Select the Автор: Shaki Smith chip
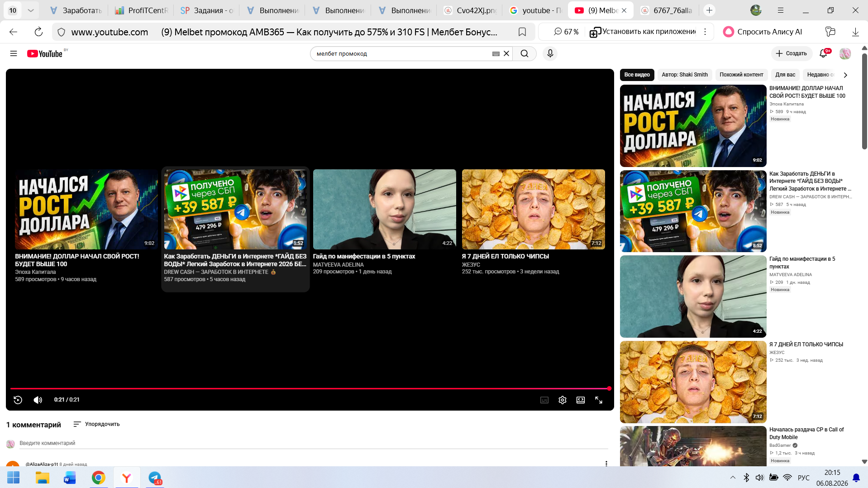 [x=685, y=75]
